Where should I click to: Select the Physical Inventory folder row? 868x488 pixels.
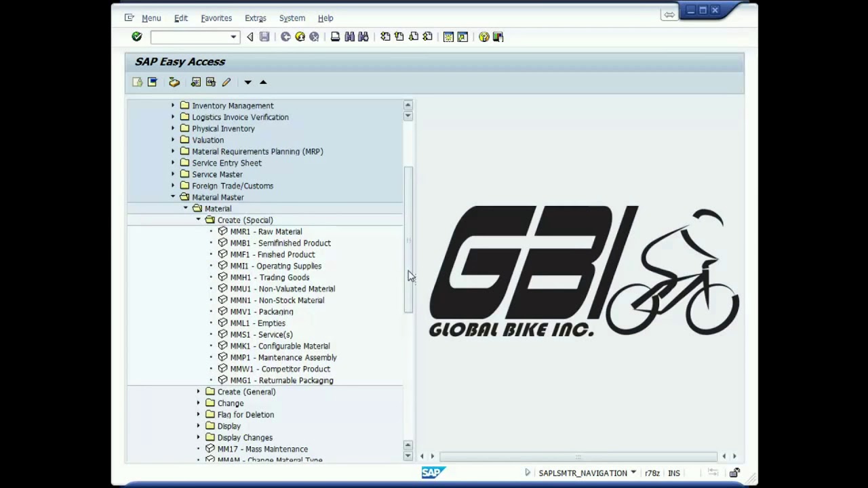[x=223, y=129]
